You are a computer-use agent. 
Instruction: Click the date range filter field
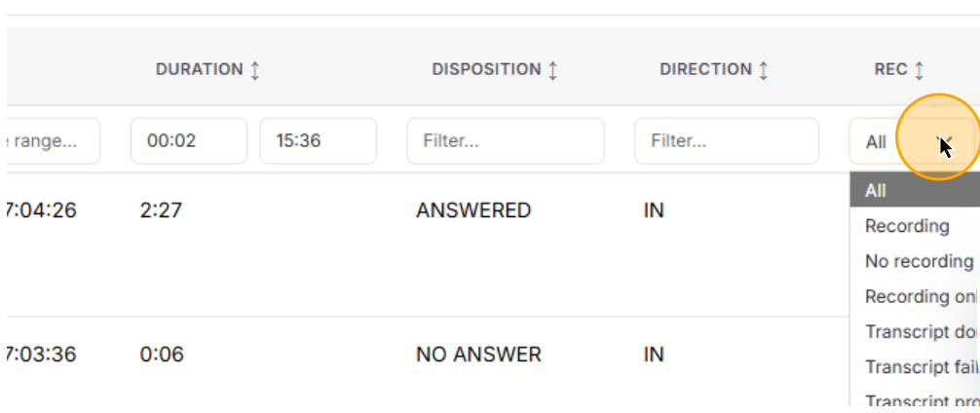[x=53, y=141]
